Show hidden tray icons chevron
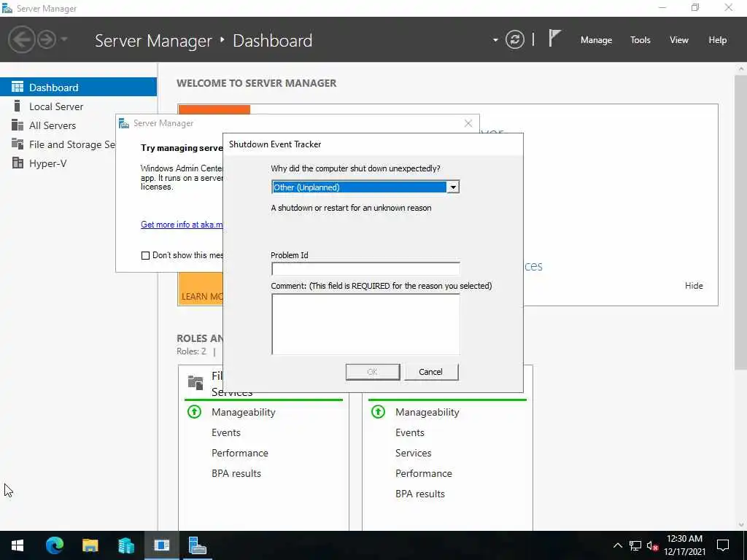This screenshot has width=747, height=560. 617,545
